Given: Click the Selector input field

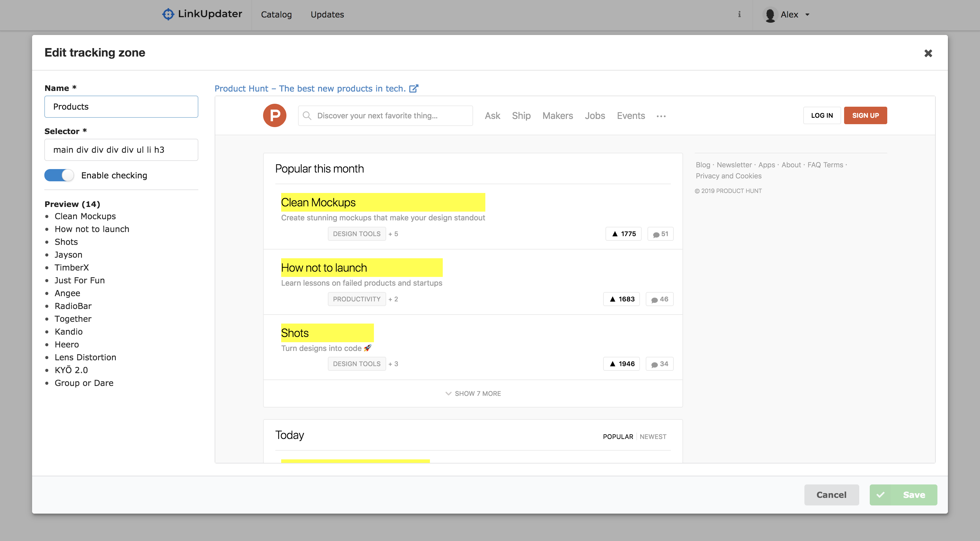Looking at the screenshot, I should [121, 150].
